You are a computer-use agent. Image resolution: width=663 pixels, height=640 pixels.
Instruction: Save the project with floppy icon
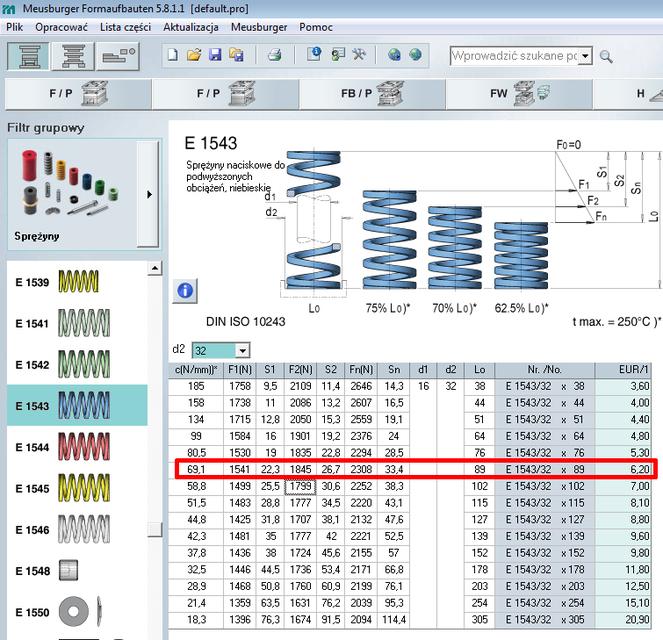tap(215, 55)
